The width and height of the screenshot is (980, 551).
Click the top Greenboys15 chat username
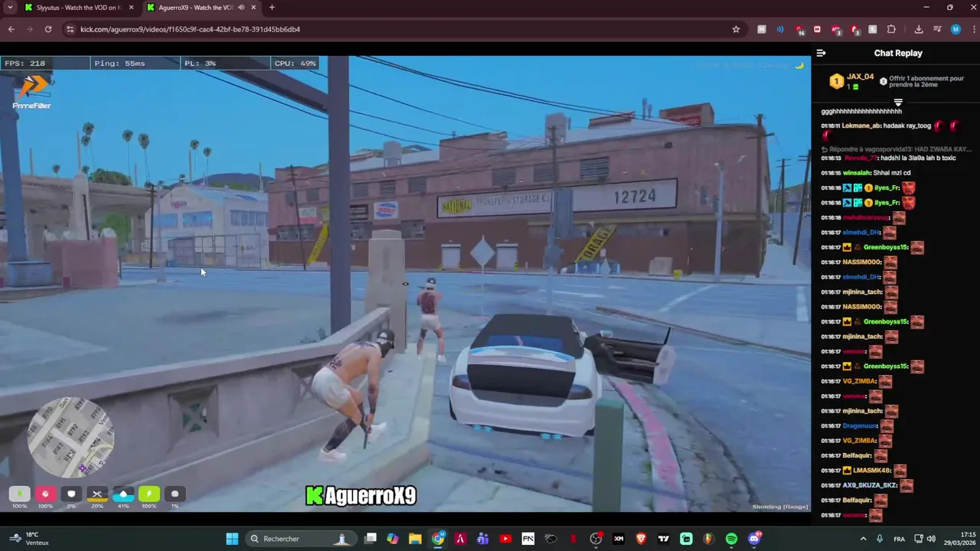click(x=886, y=247)
